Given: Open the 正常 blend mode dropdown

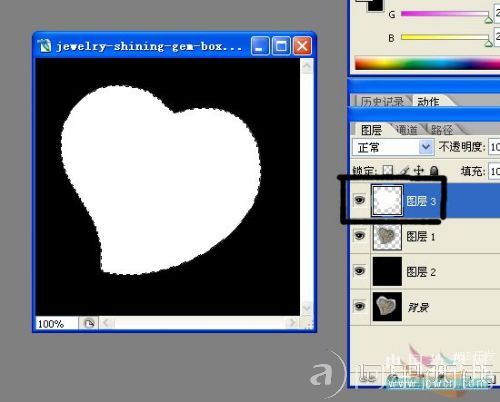Looking at the screenshot, I should [x=393, y=147].
